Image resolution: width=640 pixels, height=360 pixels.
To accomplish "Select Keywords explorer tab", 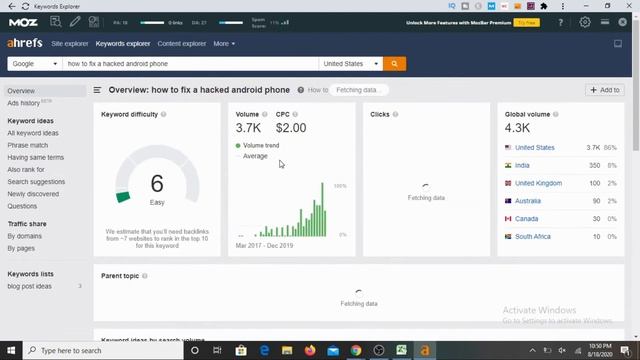I will (123, 44).
